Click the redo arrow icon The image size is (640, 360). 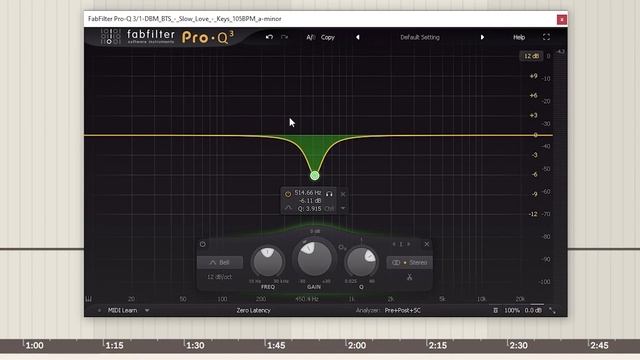284,37
